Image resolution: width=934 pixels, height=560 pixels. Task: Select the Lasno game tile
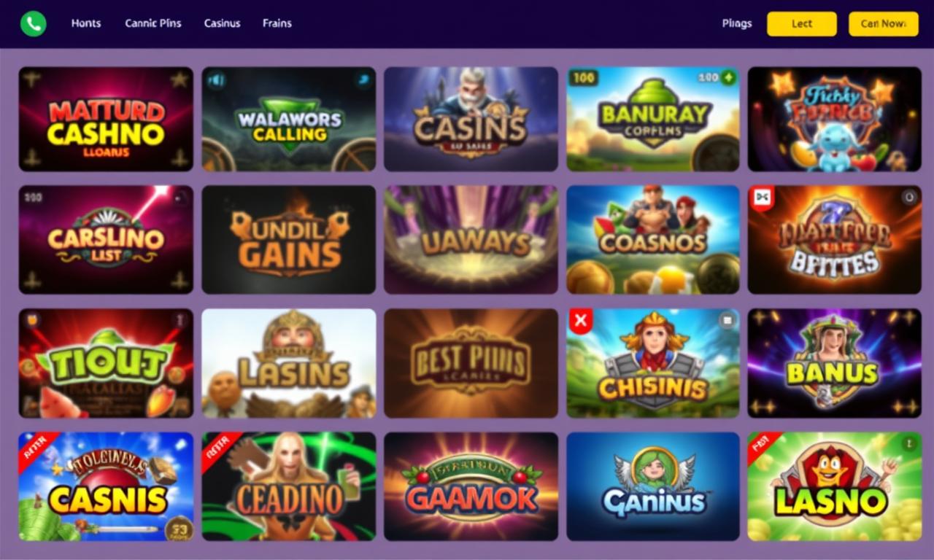(834, 486)
